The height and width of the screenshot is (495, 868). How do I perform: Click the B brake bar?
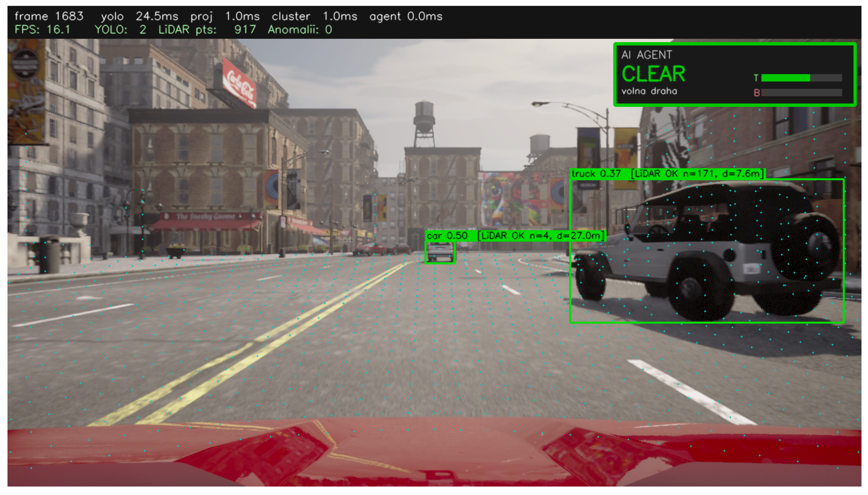pyautogui.click(x=801, y=93)
